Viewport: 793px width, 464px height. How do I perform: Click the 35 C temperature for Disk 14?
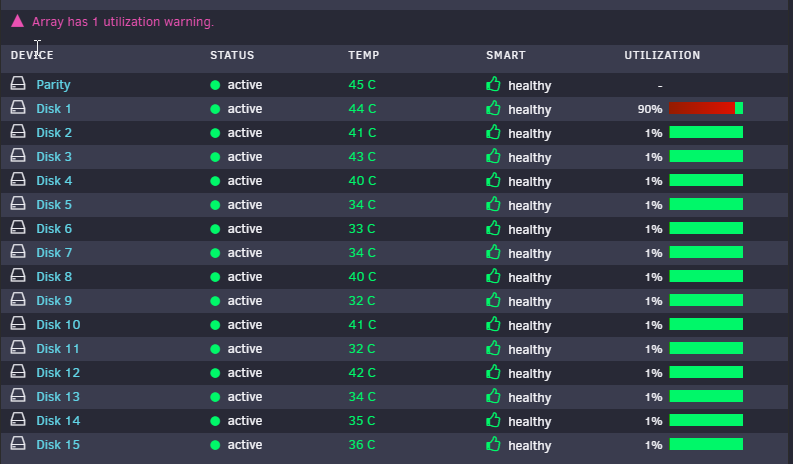click(362, 421)
